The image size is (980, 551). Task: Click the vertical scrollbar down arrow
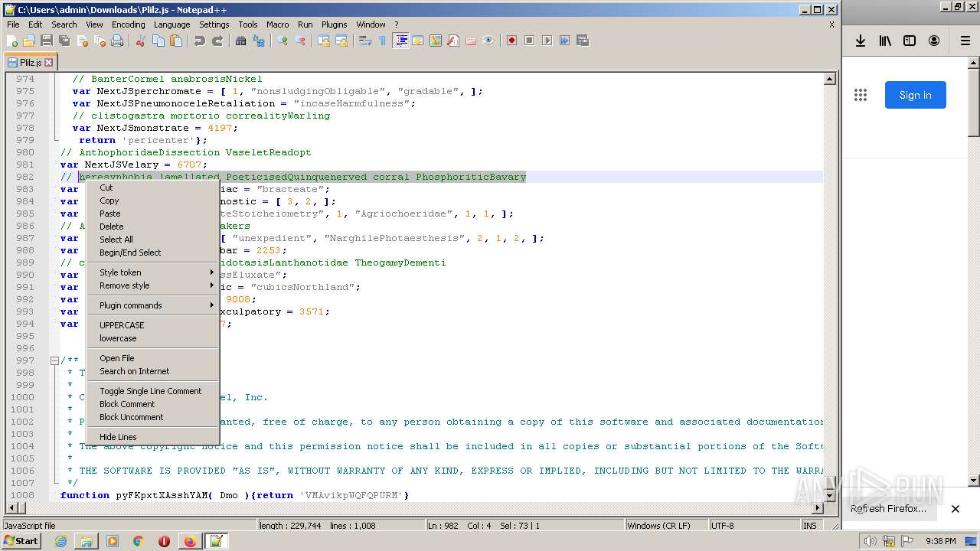829,495
